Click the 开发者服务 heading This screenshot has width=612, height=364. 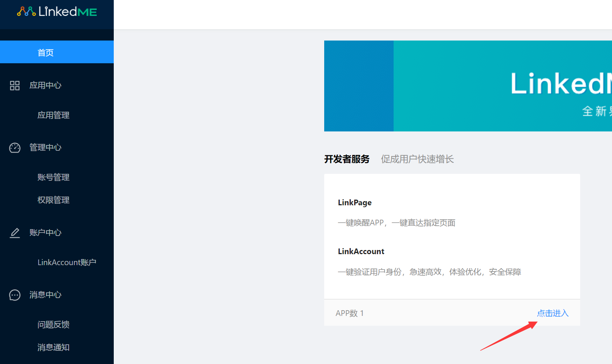click(x=347, y=159)
